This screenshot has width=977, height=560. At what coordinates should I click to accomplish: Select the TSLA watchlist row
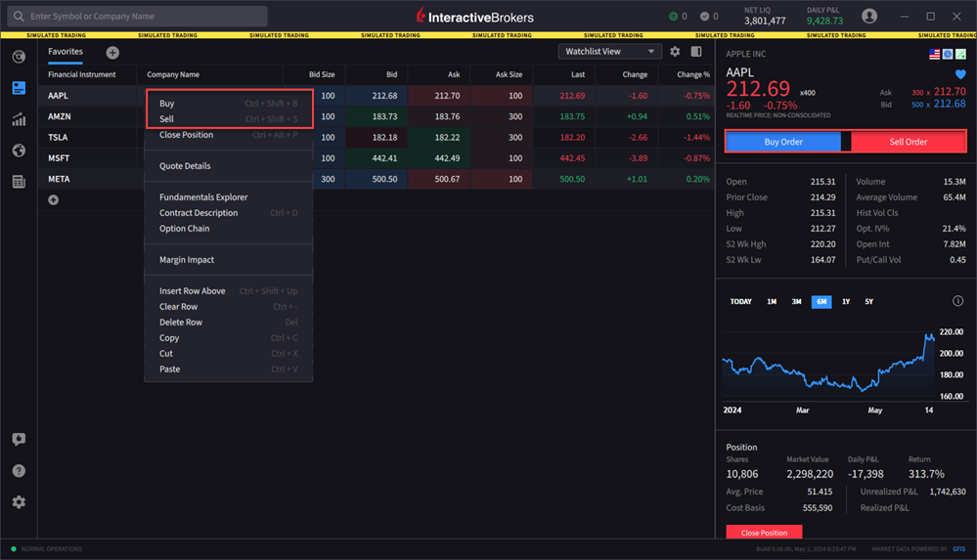point(377,137)
